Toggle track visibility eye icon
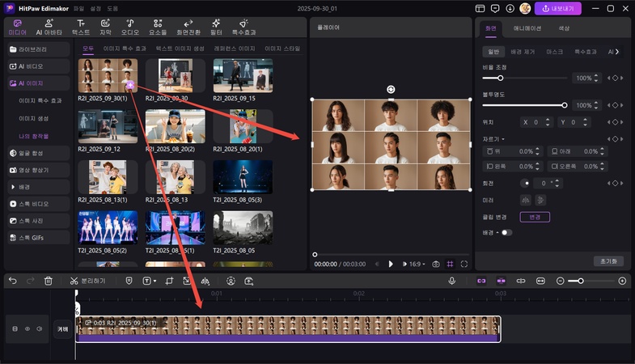The height and width of the screenshot is (364, 635). pyautogui.click(x=27, y=329)
